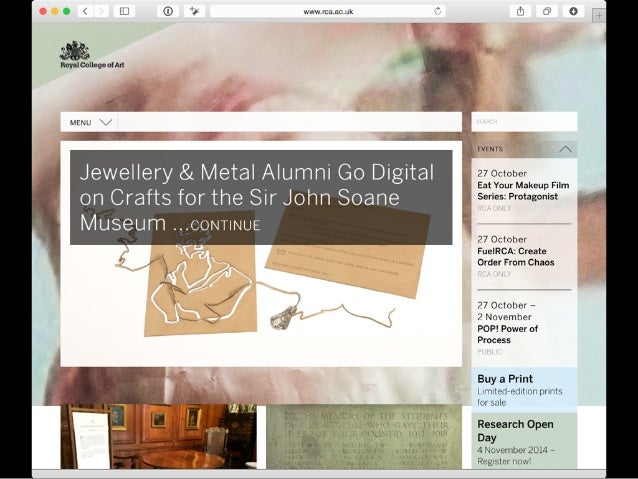Collapse the EVENTS panel arrow
This screenshot has height=479, width=638.
coord(565,149)
